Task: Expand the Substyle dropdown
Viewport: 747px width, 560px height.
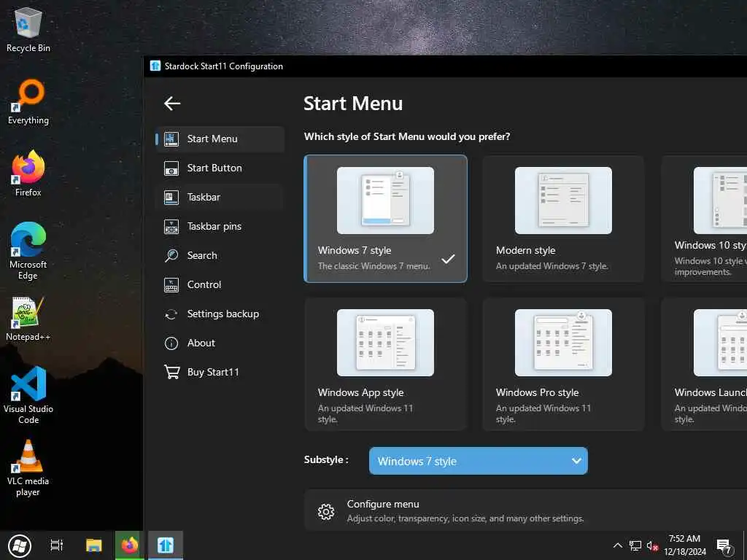Action: coord(479,461)
